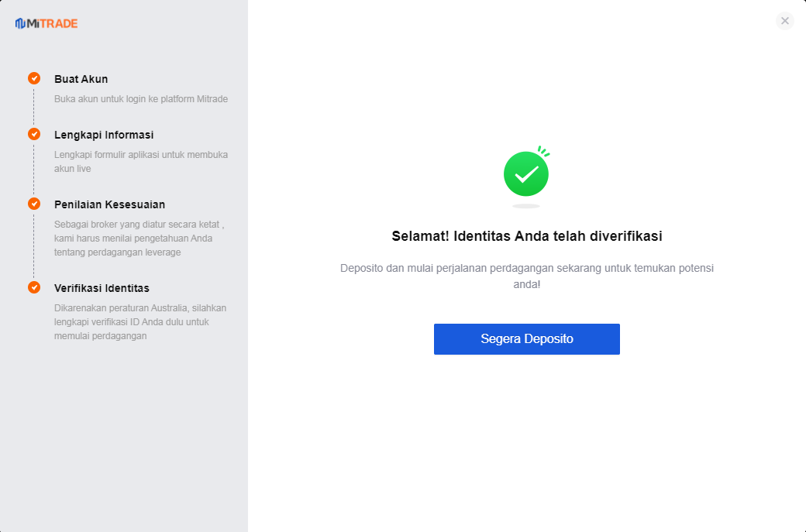Image resolution: width=806 pixels, height=532 pixels.
Task: Open the Penilaian Kesesuaian step
Action: (109, 204)
